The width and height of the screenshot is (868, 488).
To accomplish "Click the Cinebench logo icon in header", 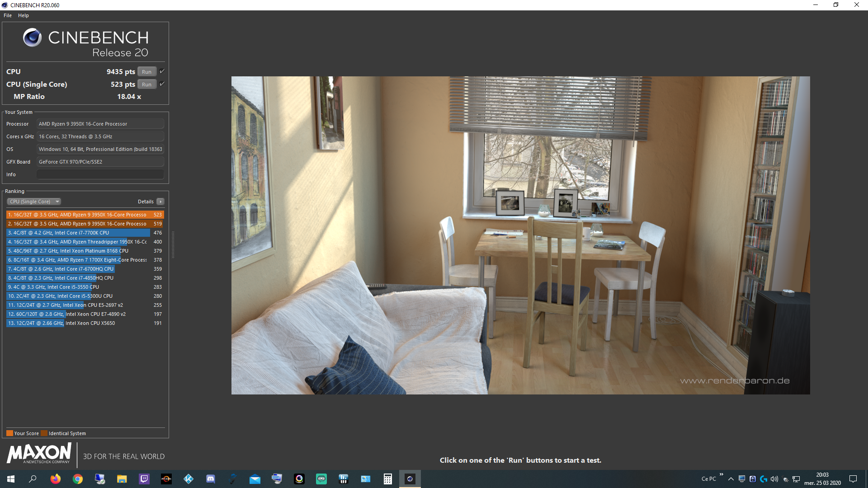I will click(32, 38).
